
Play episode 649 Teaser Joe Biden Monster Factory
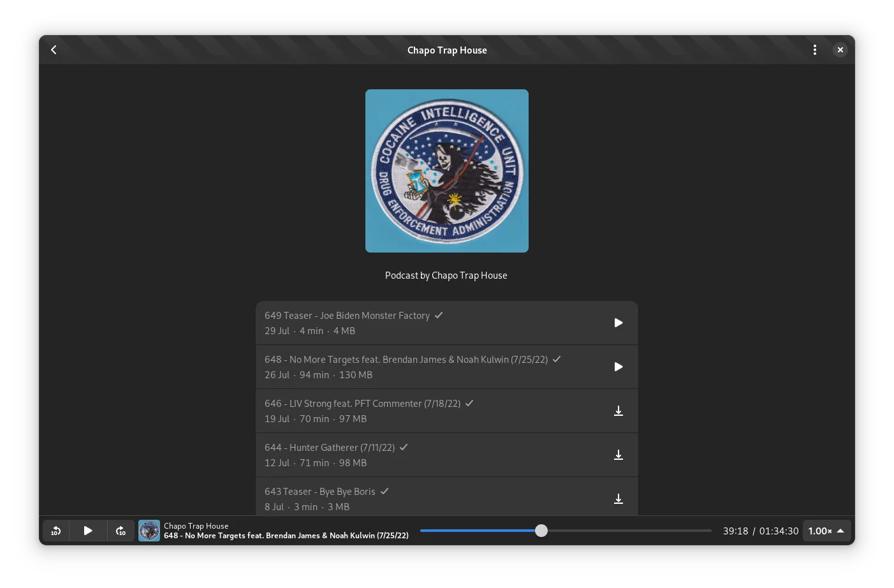tap(618, 323)
